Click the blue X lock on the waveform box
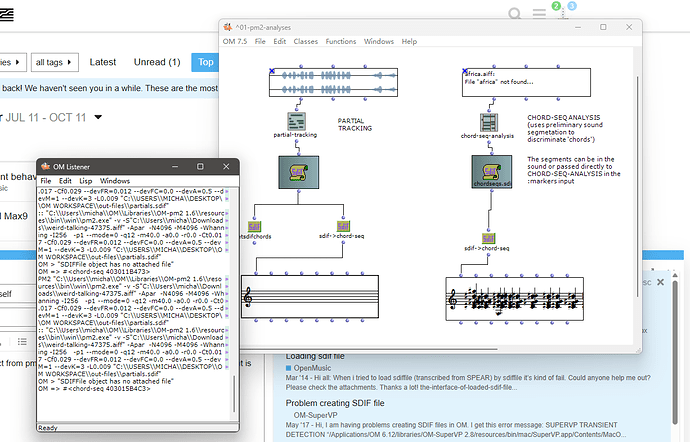This screenshot has height=442, width=690. pyautogui.click(x=272, y=70)
